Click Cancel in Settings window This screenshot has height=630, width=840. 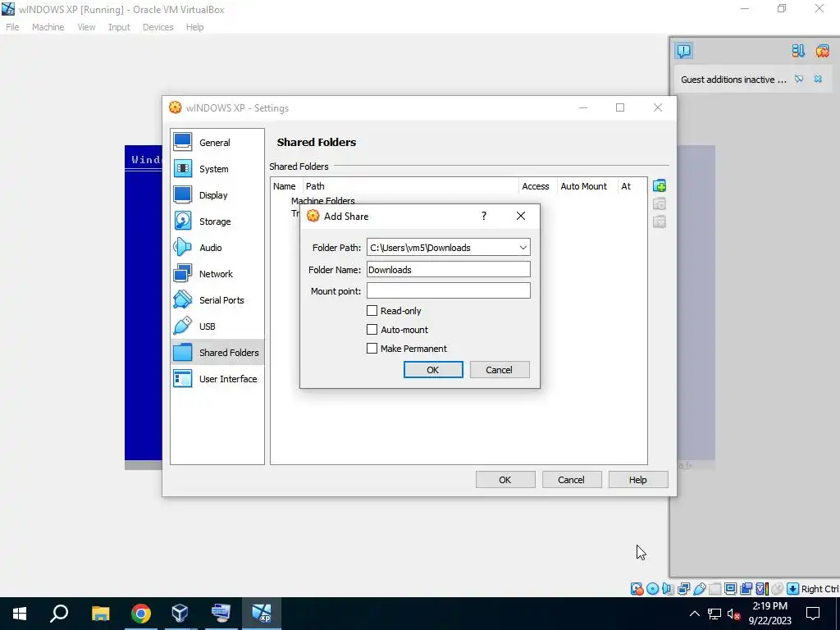572,480
